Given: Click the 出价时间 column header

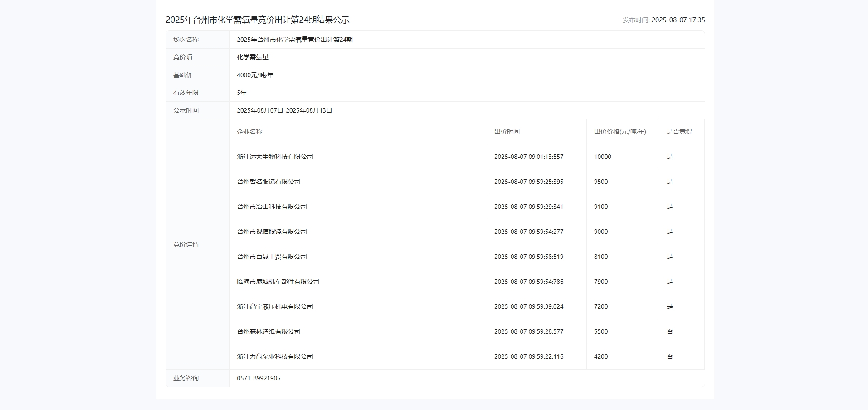Looking at the screenshot, I should (507, 132).
